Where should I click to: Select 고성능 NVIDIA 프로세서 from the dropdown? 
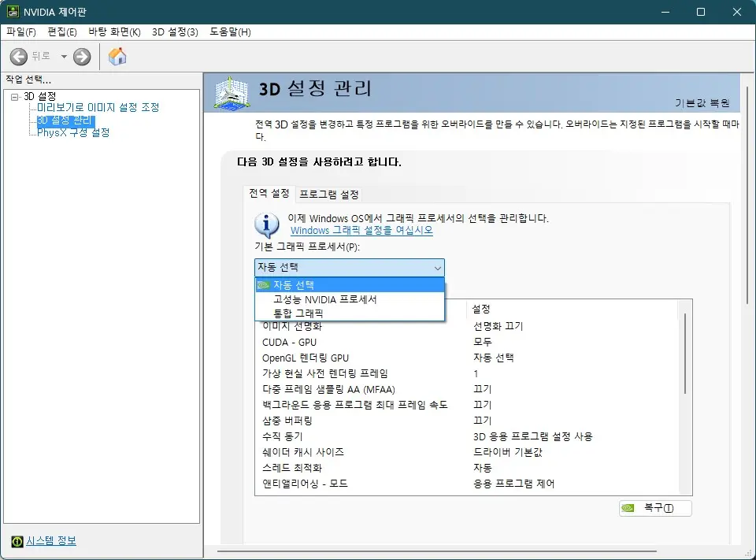[324, 299]
